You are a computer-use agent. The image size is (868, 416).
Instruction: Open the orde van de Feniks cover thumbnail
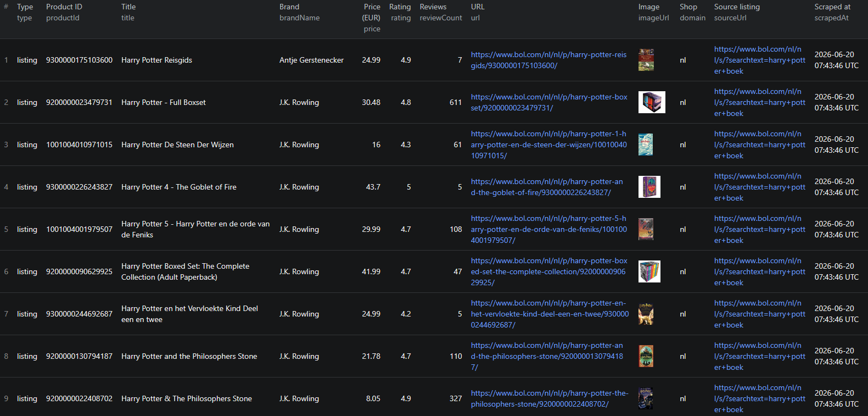[x=646, y=229]
